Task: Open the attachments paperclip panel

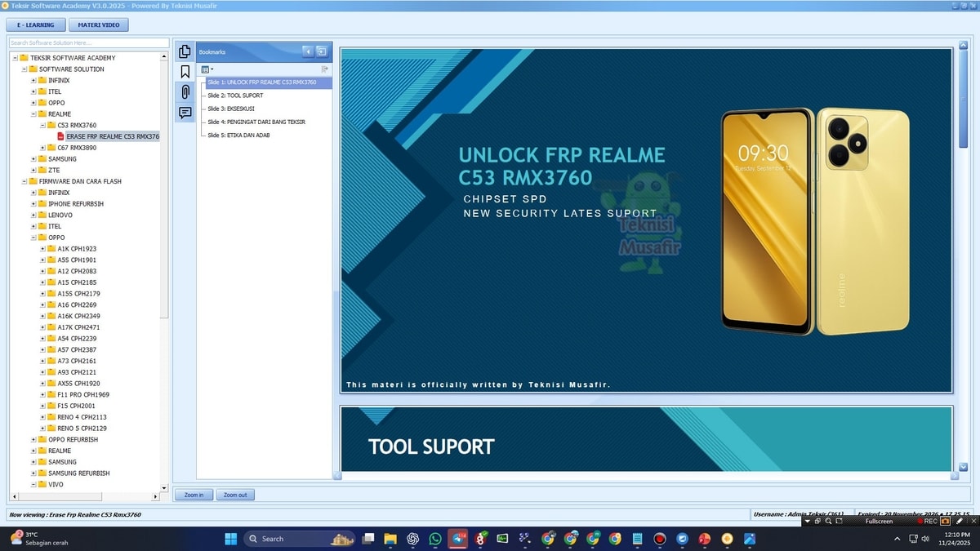Action: 185,92
